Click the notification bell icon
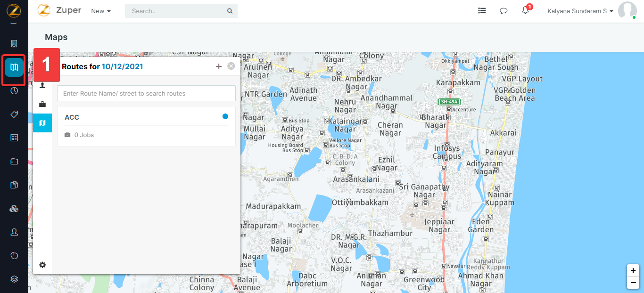 click(526, 11)
